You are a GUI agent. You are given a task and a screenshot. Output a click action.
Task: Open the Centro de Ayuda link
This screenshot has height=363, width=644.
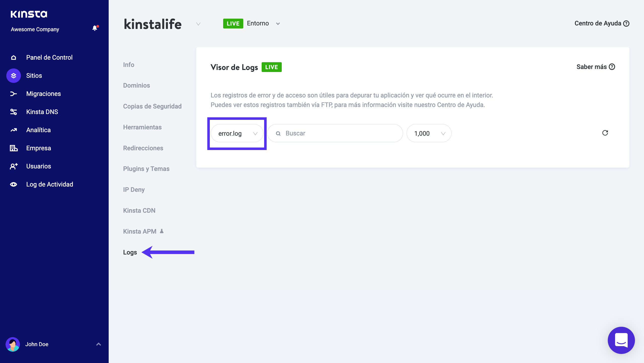[601, 24]
